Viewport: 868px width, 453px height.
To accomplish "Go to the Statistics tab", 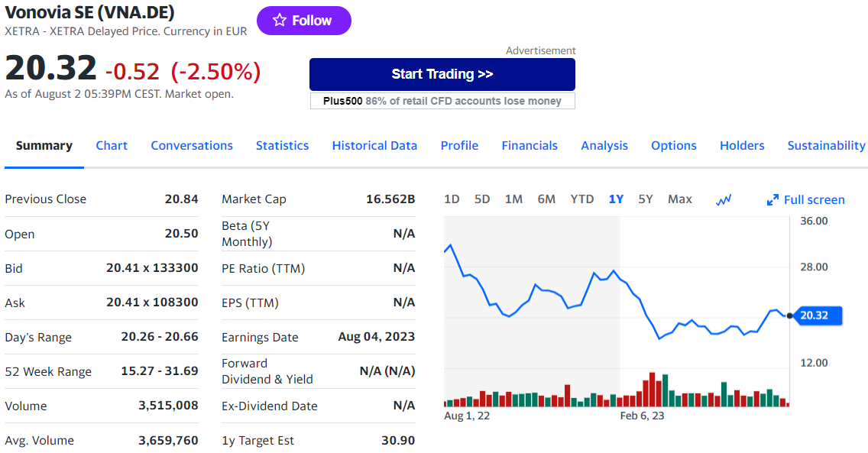I will [282, 145].
